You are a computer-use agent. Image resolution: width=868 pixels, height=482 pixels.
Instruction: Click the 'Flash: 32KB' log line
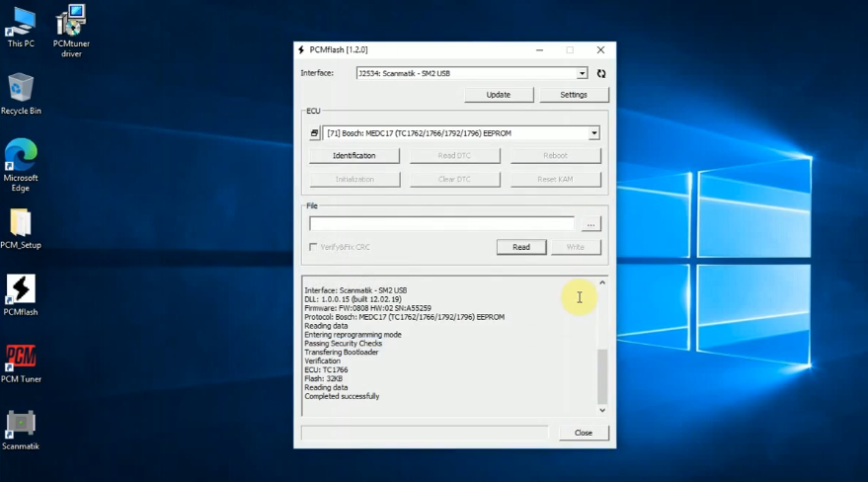coord(323,378)
